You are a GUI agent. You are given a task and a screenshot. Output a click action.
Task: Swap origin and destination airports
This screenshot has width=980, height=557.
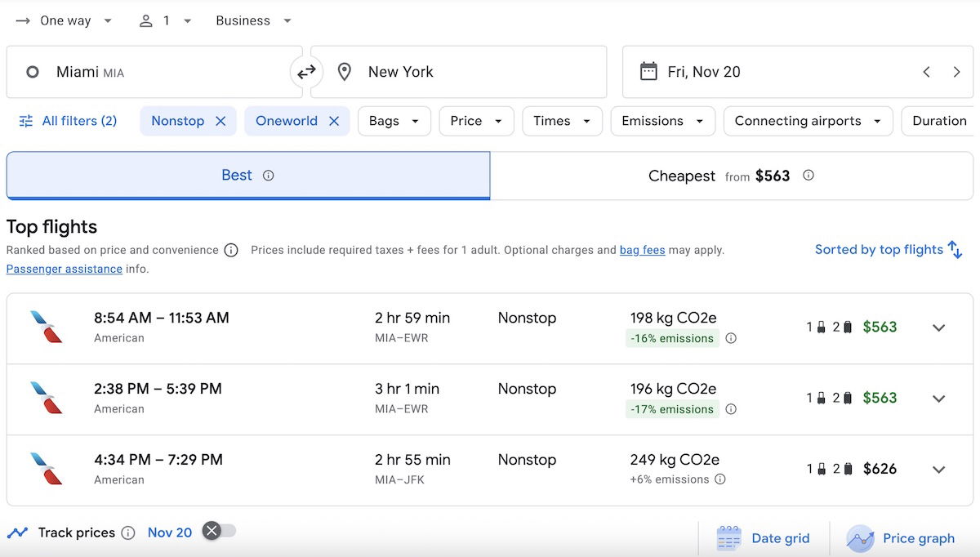(x=306, y=73)
